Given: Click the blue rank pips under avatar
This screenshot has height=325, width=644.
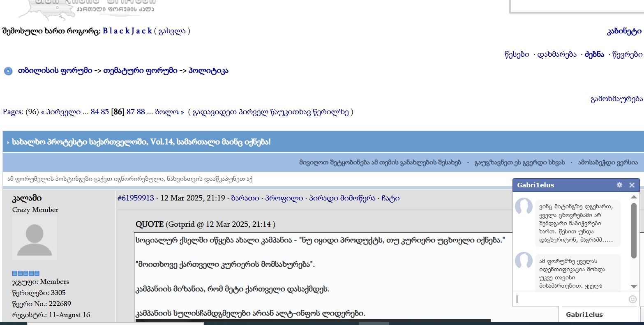Looking at the screenshot, I should click(26, 273).
